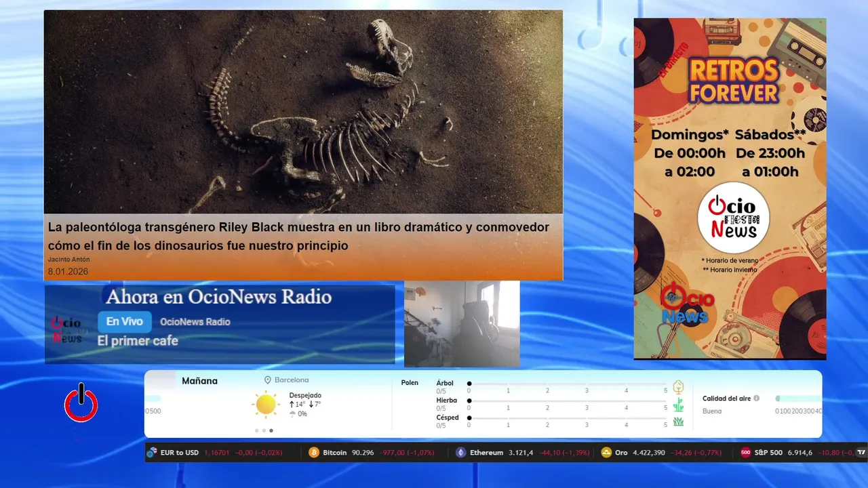Click the last weather carousel dot

coord(271,430)
